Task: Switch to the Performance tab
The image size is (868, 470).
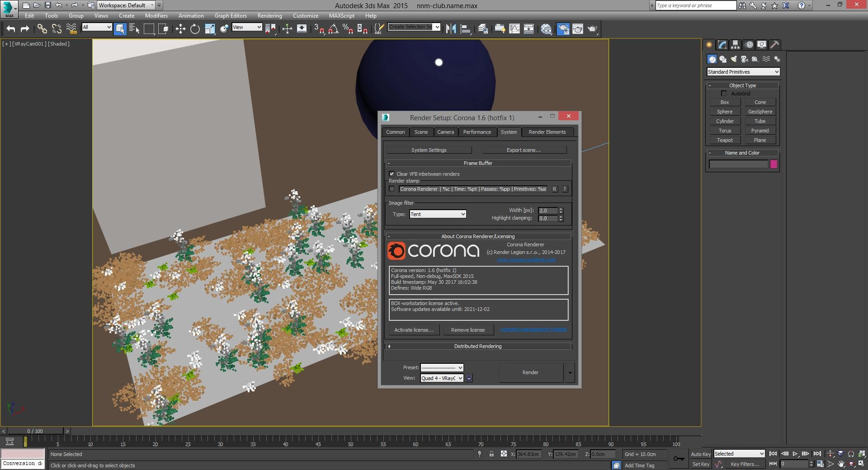Action: 477,132
